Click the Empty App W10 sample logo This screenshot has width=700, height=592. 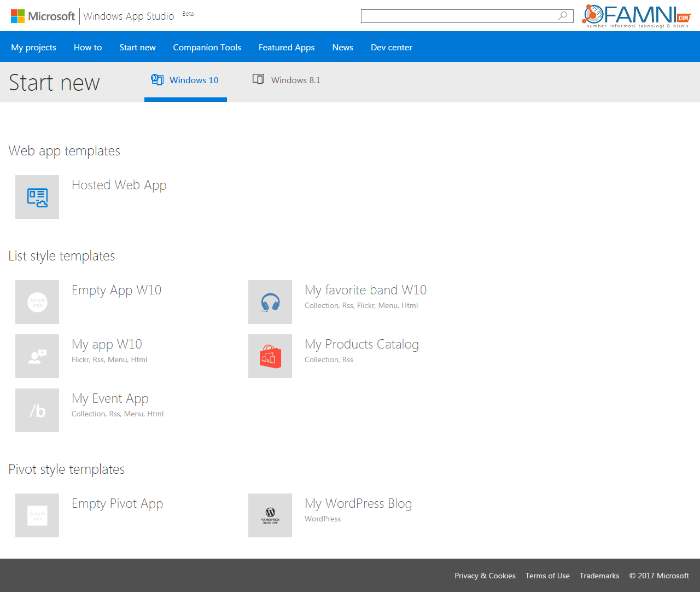37,302
